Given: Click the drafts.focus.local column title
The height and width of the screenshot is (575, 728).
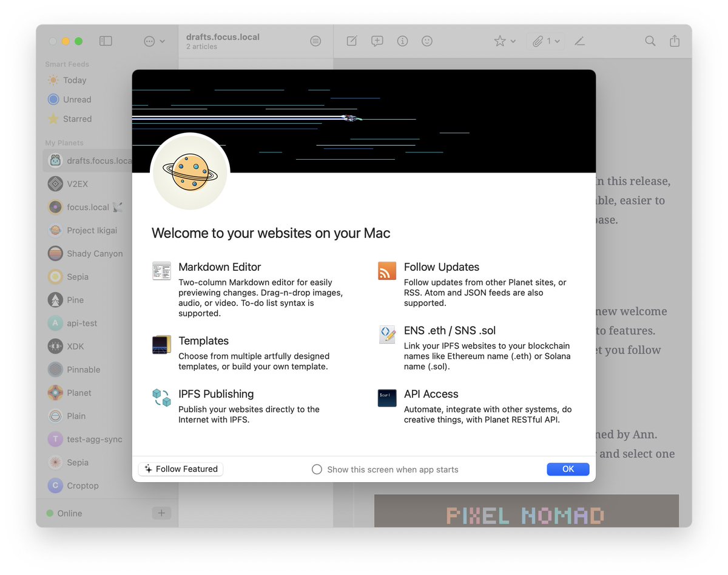Looking at the screenshot, I should [223, 37].
